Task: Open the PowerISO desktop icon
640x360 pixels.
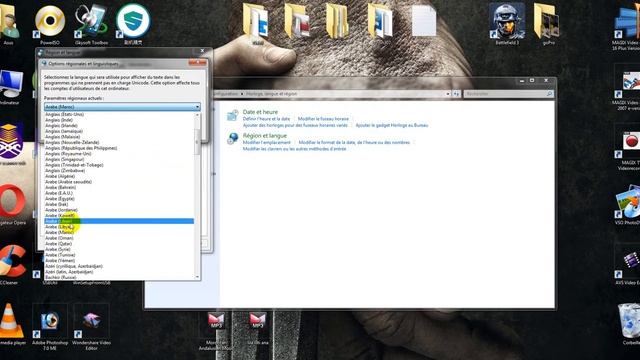Action: pos(50,24)
